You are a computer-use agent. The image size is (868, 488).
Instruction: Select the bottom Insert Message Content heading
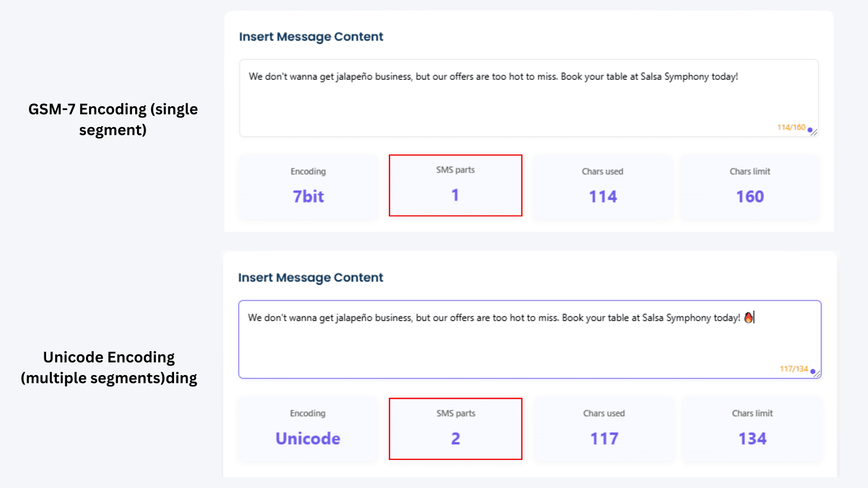[311, 277]
